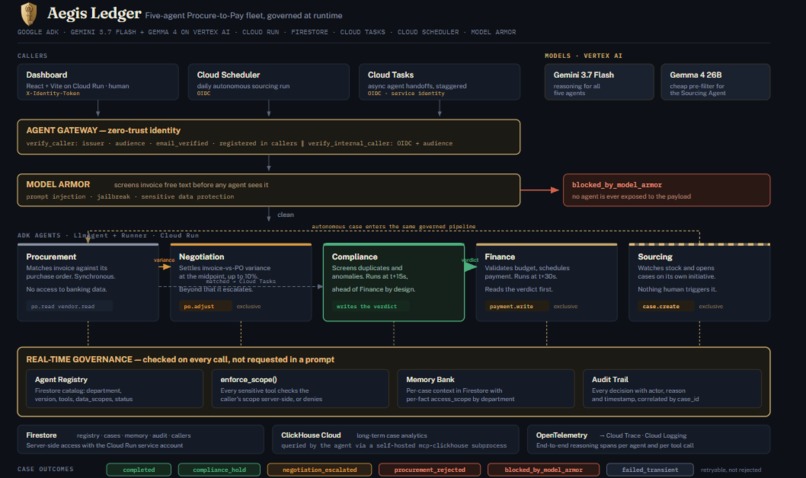Click 'long-term case analytics' beside ClickHouse Cloud

tap(392, 436)
